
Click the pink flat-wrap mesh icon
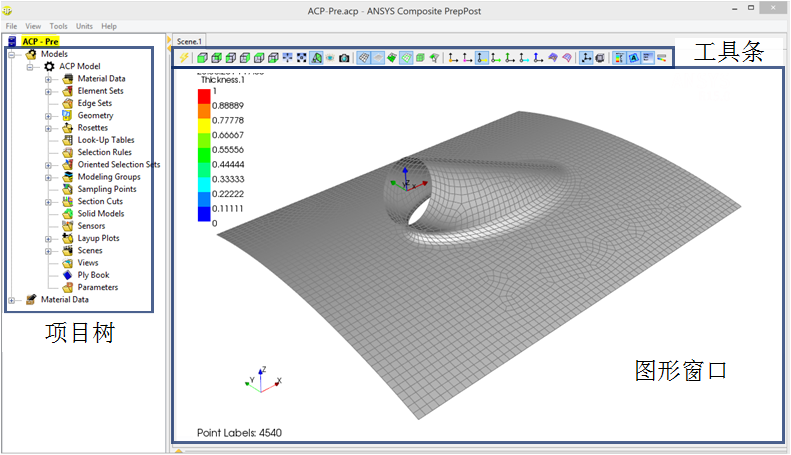click(x=567, y=58)
